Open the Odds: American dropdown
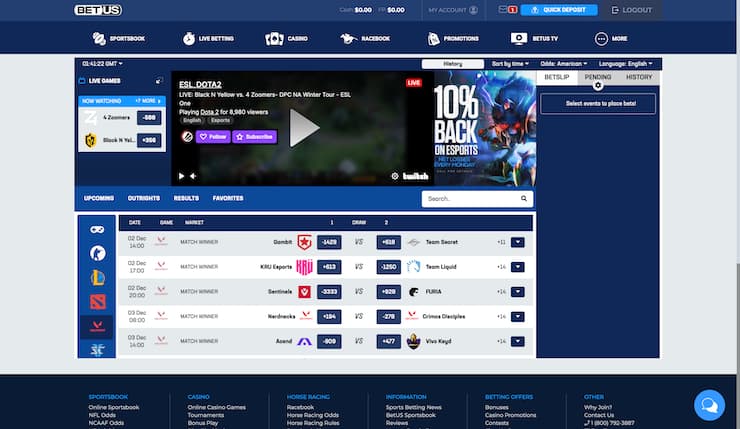Viewport: 740px width, 429px height. [563, 64]
